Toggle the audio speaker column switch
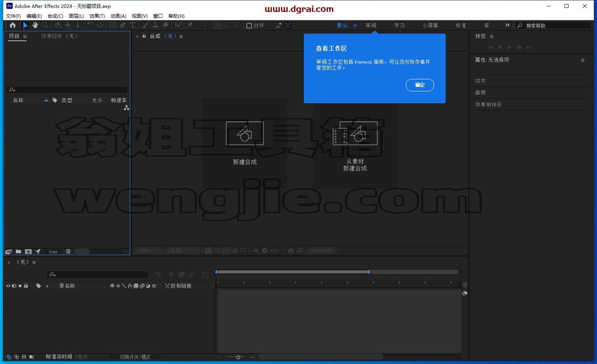Viewport: 597px width, 364px height. click(14, 286)
